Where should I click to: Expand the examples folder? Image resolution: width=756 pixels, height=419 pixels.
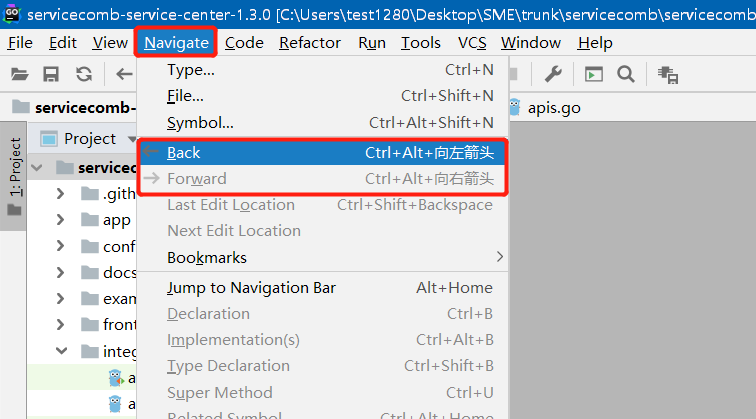60,298
